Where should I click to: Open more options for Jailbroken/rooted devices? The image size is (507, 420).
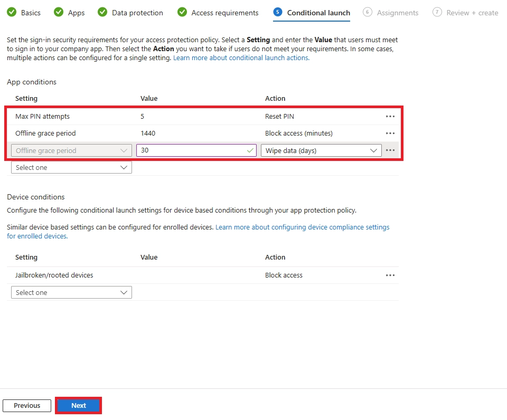tap(390, 275)
